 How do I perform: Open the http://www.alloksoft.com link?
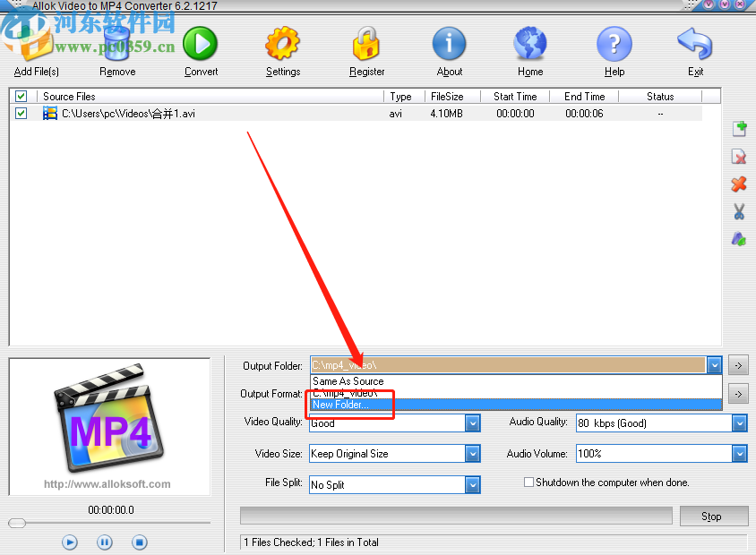point(107,484)
